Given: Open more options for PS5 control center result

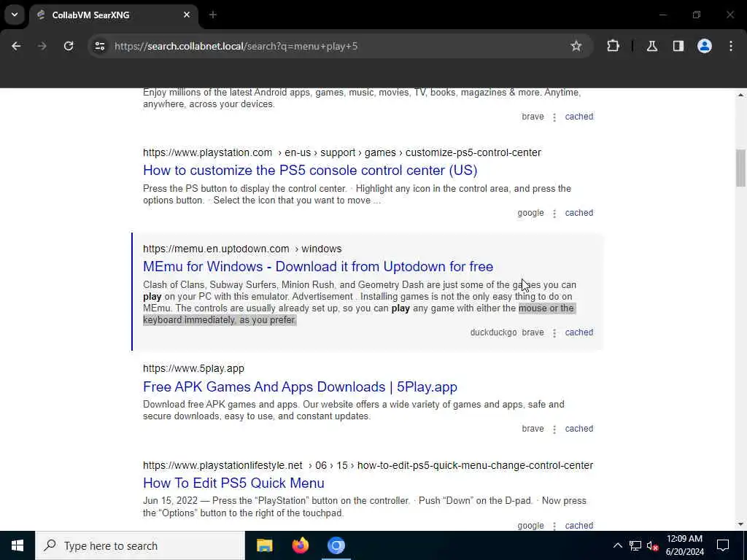Looking at the screenshot, I should pyautogui.click(x=554, y=214).
